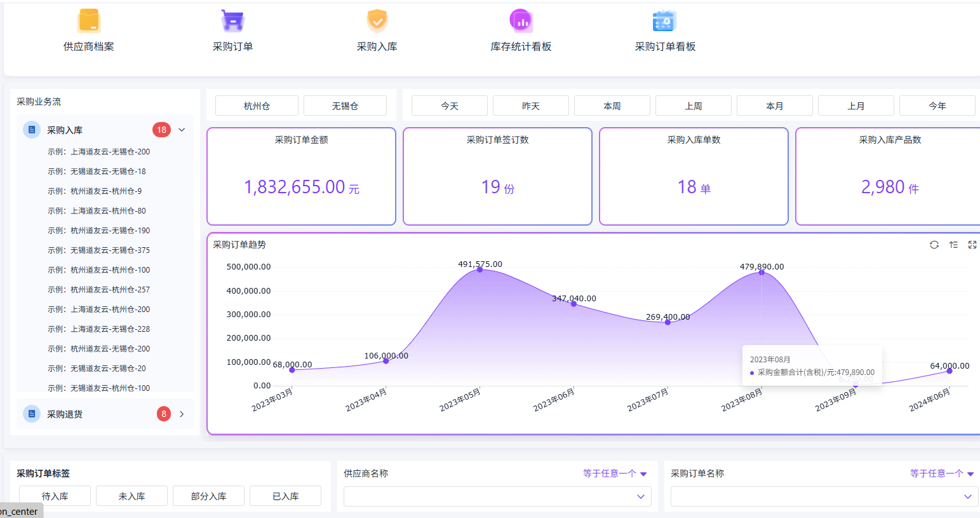This screenshot has height=518, width=980.
Task: Open the 供应商名称 dropdown
Action: [497, 496]
